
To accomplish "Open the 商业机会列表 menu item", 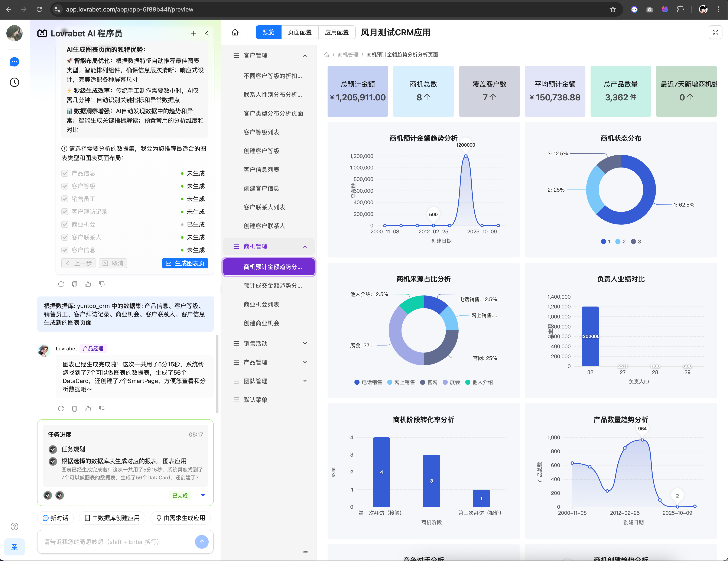I will (269, 304).
